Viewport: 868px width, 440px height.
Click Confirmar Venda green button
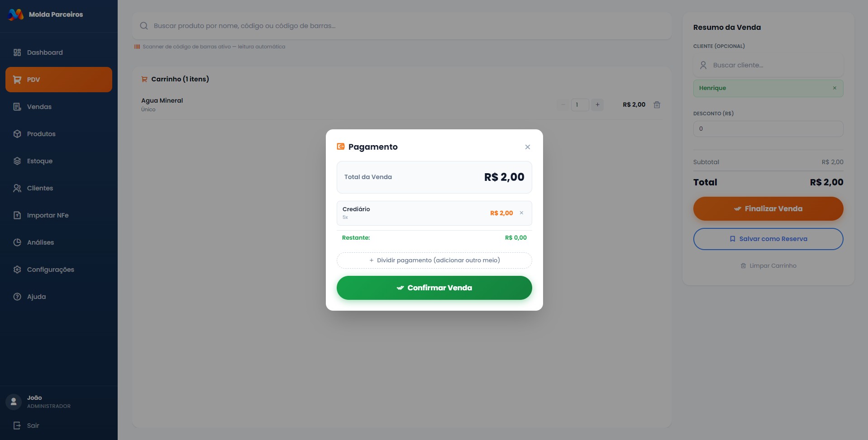(434, 288)
